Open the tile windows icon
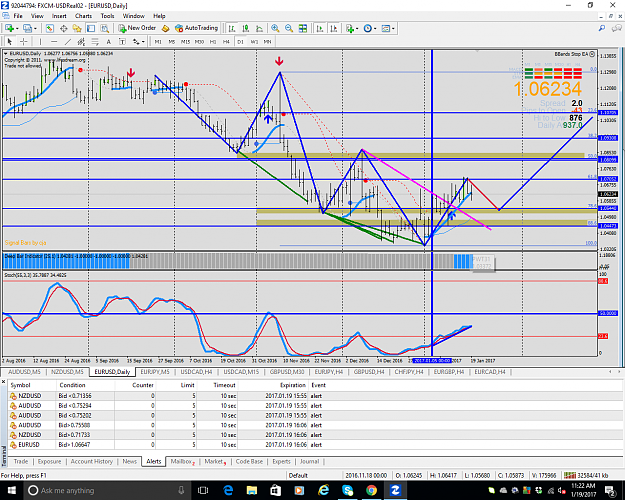The width and height of the screenshot is (625, 500). pyautogui.click(x=303, y=28)
